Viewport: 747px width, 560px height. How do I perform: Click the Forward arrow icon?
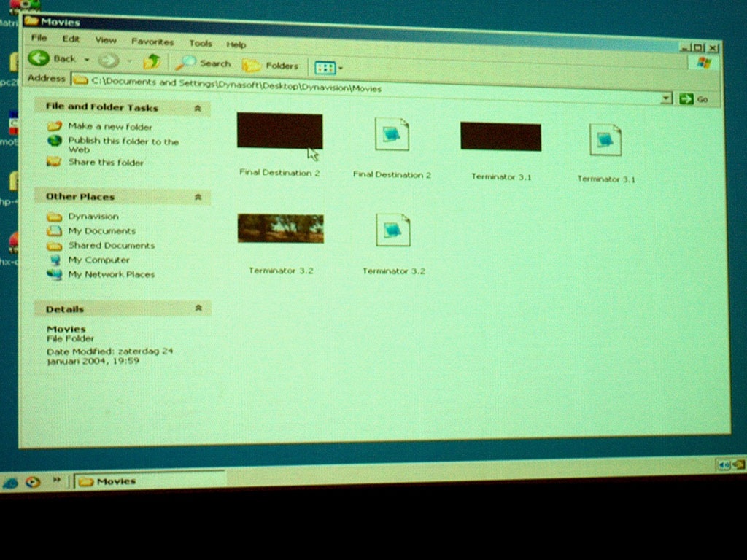pyautogui.click(x=108, y=61)
